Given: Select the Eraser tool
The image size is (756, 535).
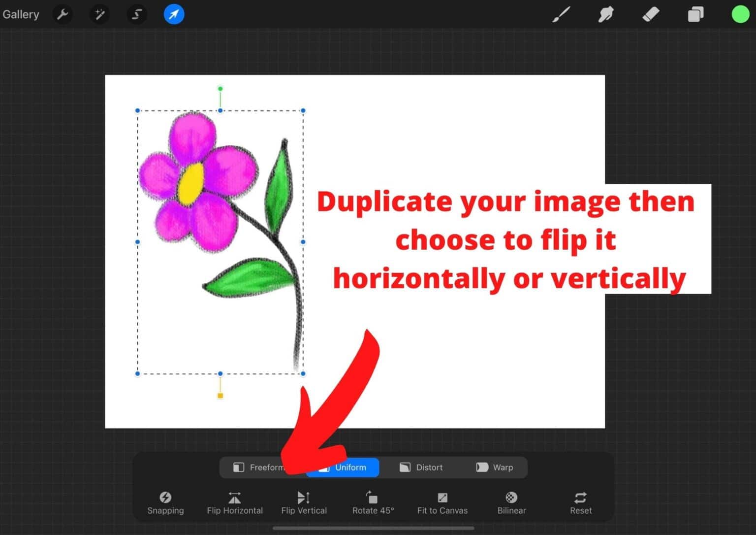Looking at the screenshot, I should [x=651, y=14].
